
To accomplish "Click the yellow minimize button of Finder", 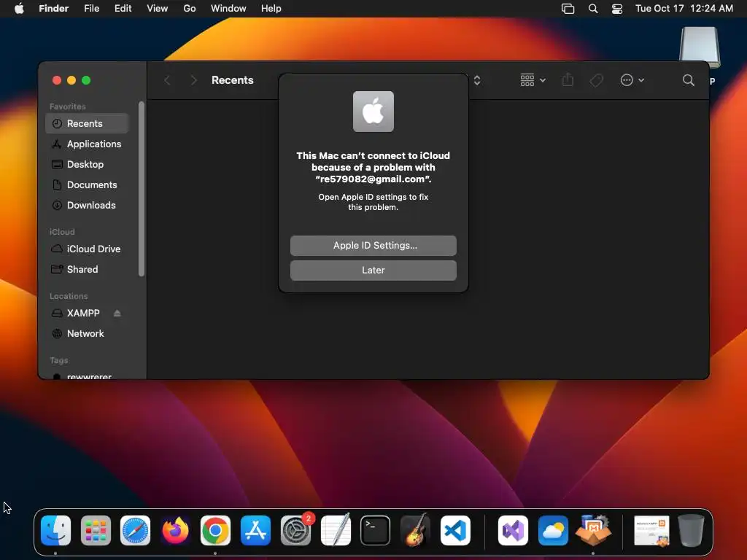I will click(x=71, y=80).
